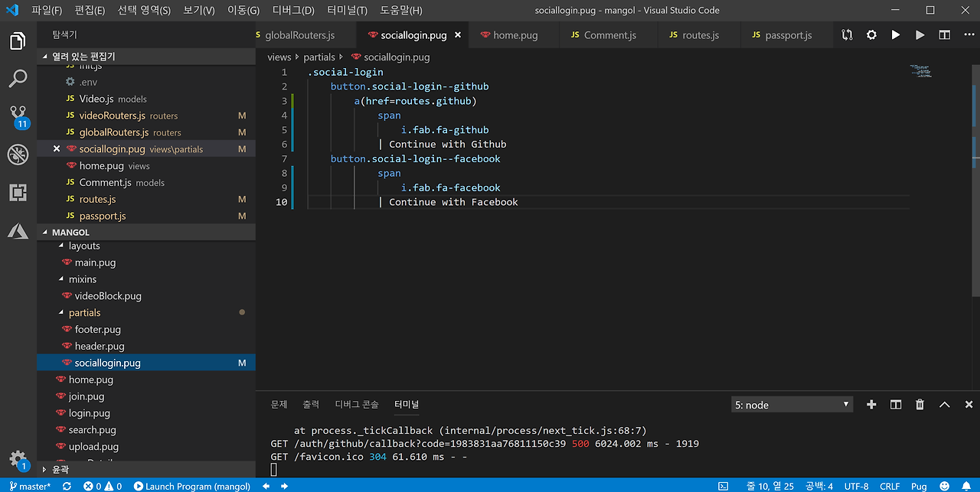This screenshot has width=980, height=492.
Task: Open errors and warnings count in the status bar
Action: 103,486
